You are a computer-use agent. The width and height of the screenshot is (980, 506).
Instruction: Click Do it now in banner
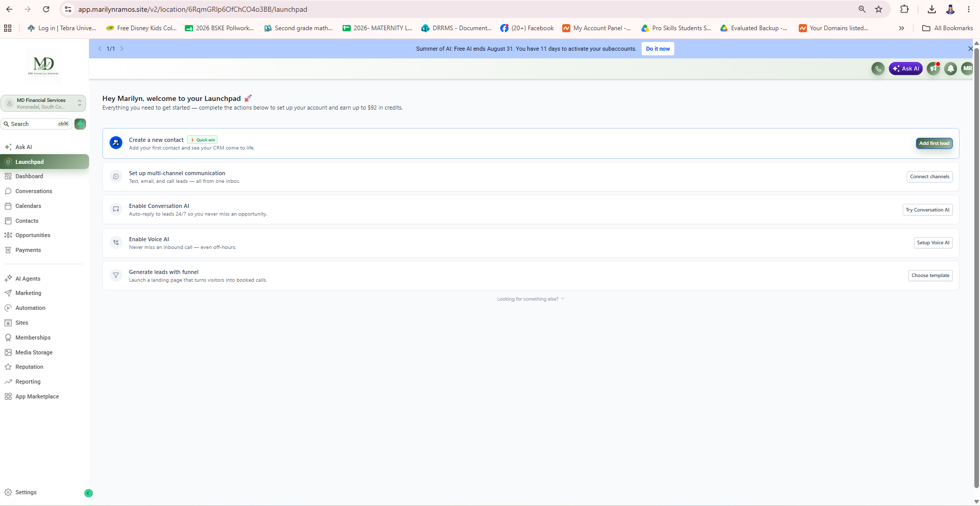(x=657, y=49)
